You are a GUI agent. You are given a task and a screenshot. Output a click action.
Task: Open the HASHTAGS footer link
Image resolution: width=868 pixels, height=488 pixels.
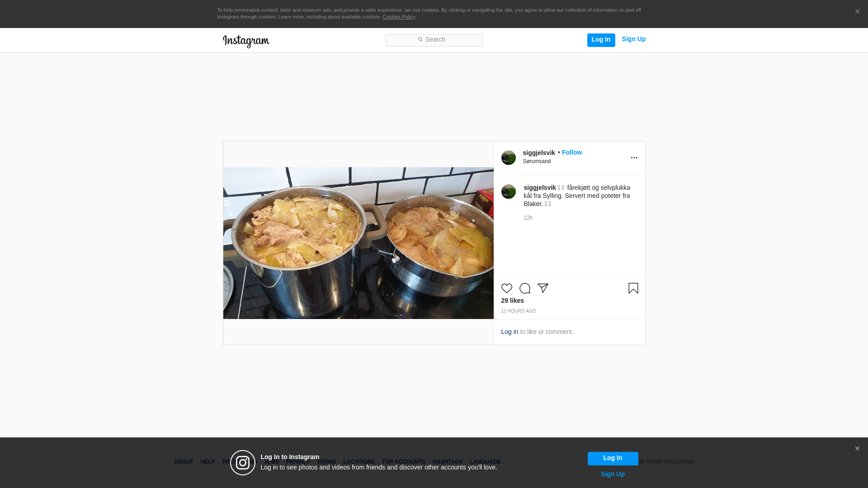click(x=447, y=462)
